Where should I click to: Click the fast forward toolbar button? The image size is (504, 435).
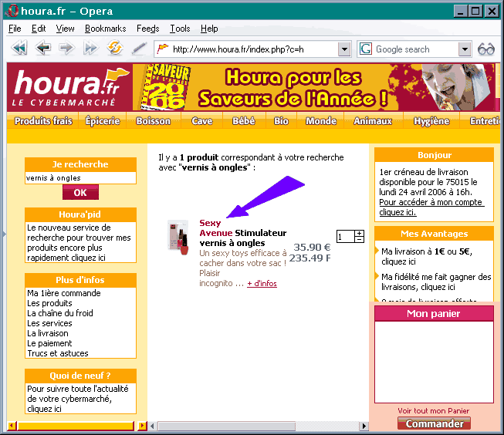(90, 49)
